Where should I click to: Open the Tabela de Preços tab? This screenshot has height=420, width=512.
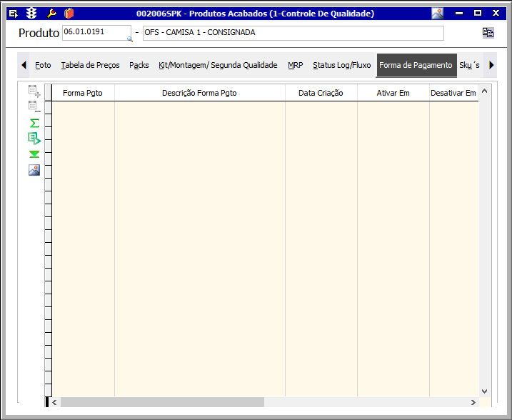(x=91, y=65)
